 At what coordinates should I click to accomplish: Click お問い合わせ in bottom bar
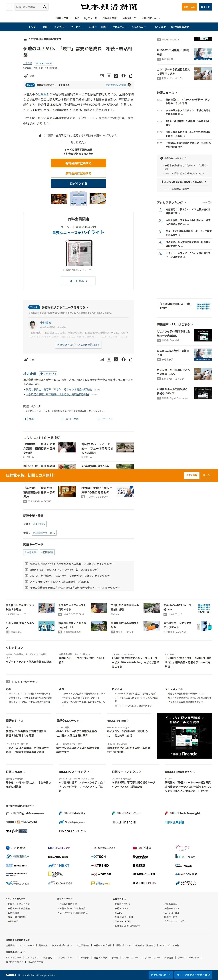(x=161, y=975)
